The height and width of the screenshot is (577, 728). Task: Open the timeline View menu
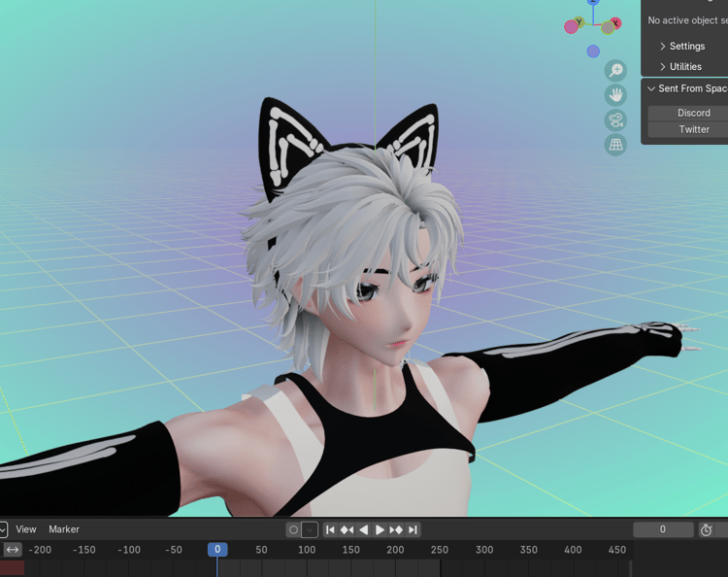coord(26,529)
